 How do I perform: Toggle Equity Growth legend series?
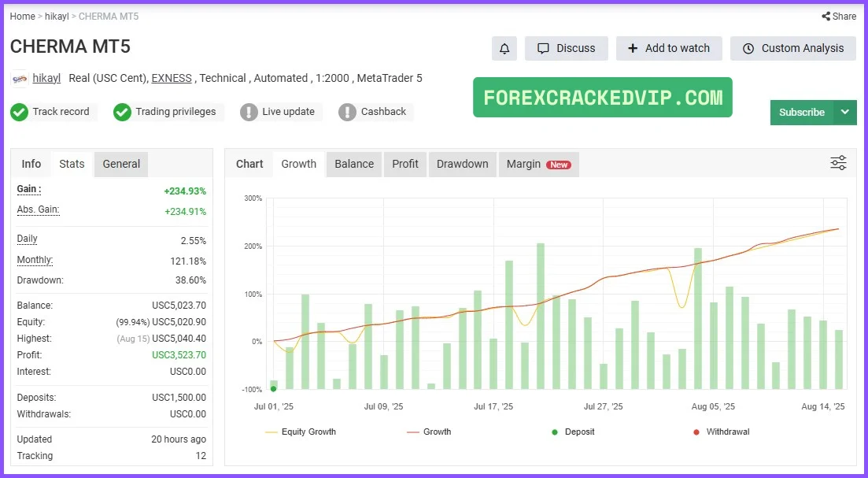click(x=301, y=432)
